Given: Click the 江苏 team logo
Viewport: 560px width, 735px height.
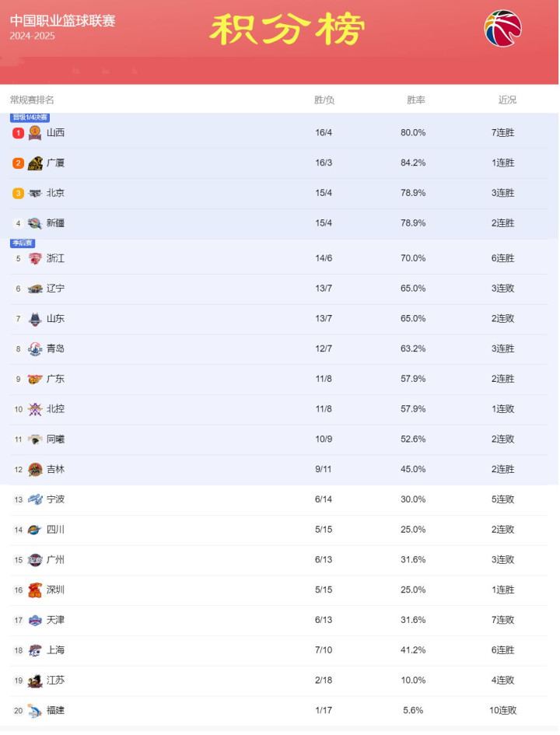Looking at the screenshot, I should [35, 681].
